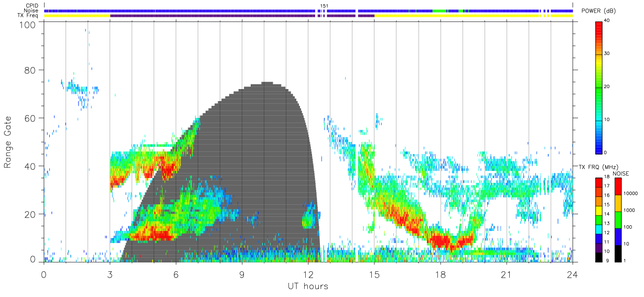Click the 12 tick on TX FRQ legend
The height and width of the screenshot is (297, 644).
(x=607, y=233)
